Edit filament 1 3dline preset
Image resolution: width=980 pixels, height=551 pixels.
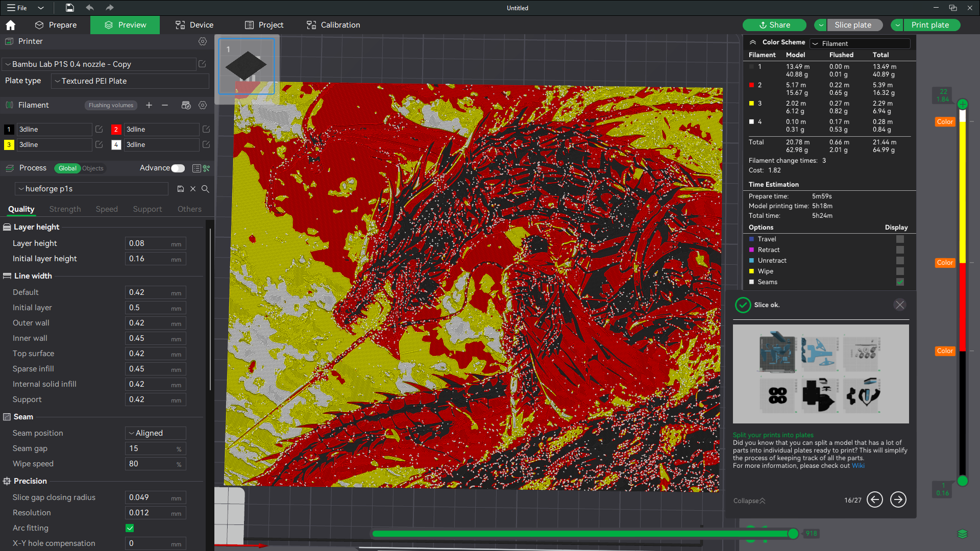pos(99,130)
